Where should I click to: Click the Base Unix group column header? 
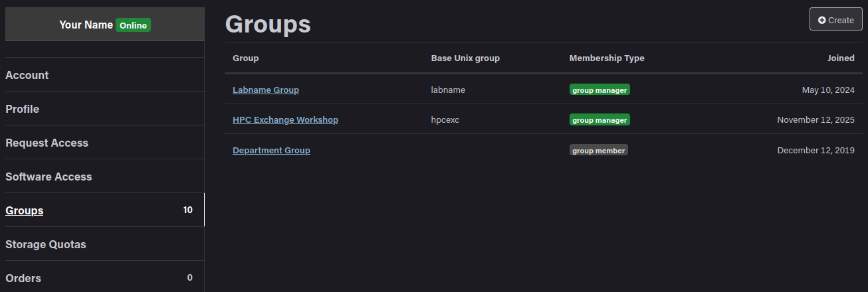tap(465, 58)
